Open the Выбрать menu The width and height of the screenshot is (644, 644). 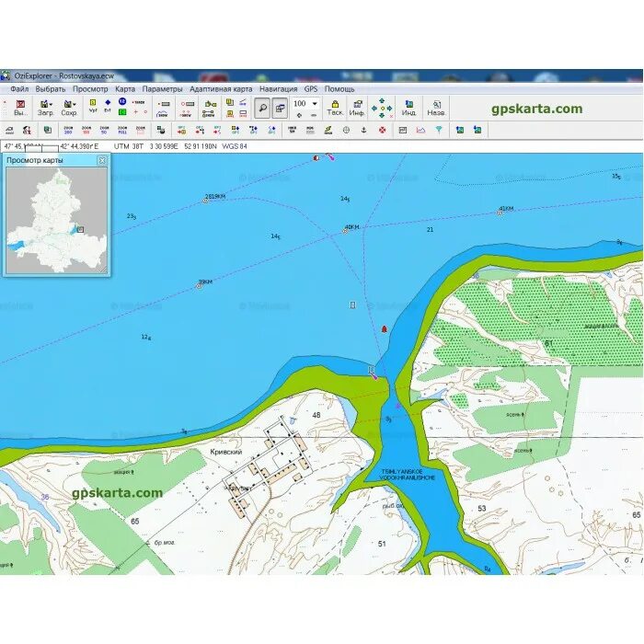(x=50, y=89)
